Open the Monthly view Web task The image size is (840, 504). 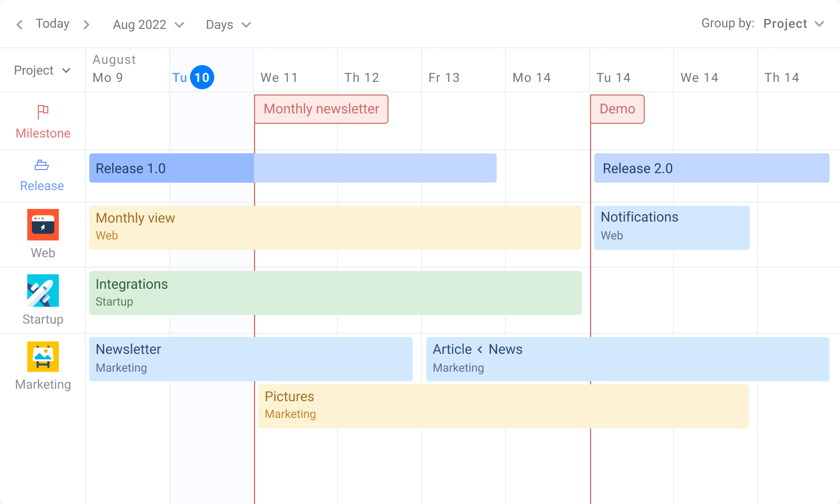(x=335, y=227)
